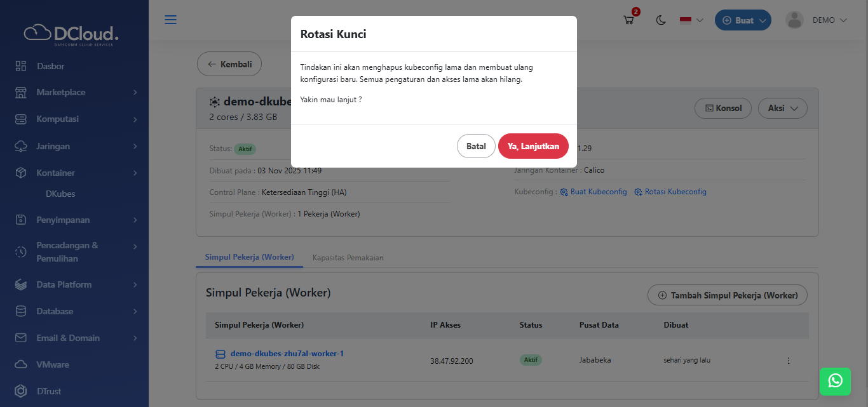Expand the Buat dropdown button
The width and height of the screenshot is (868, 407).
pyautogui.click(x=743, y=20)
